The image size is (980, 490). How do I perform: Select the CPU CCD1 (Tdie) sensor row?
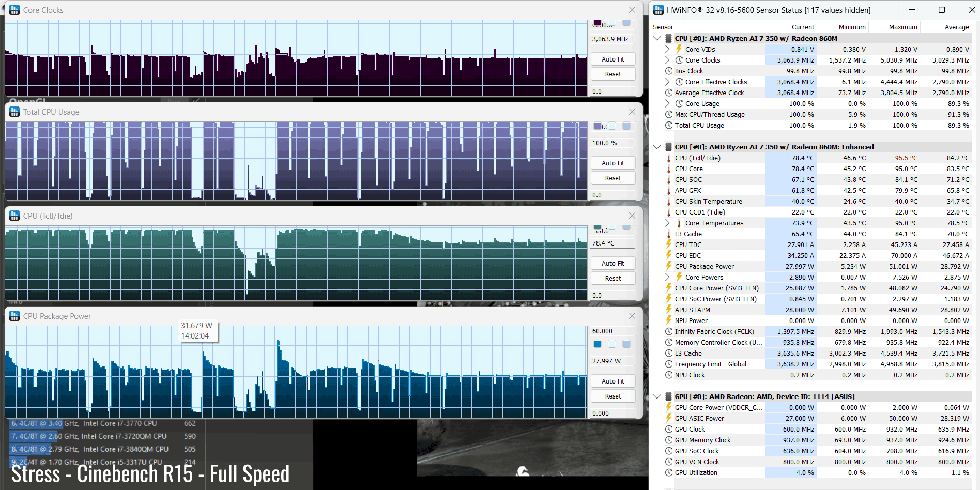pyautogui.click(x=816, y=212)
